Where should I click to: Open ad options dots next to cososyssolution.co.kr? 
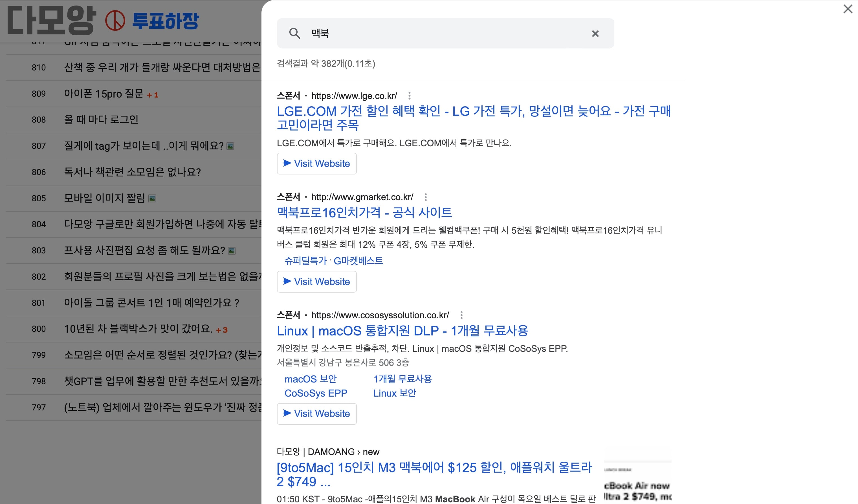click(461, 315)
